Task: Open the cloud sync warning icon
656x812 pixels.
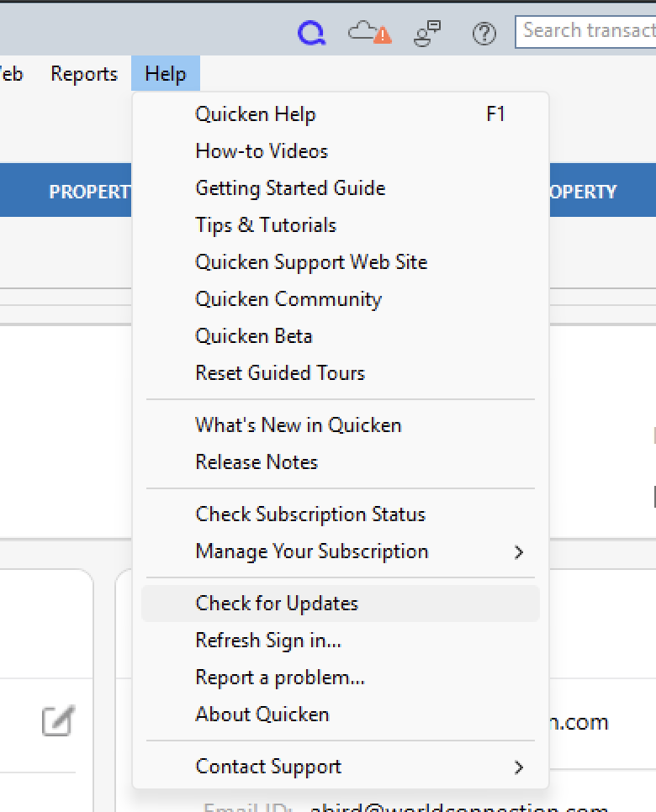Action: point(370,33)
